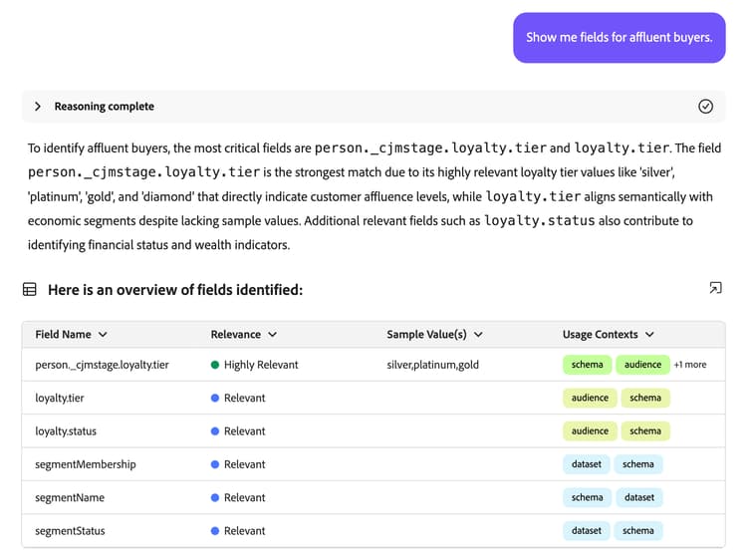Viewport: 747px width, 560px height.
Task: Click the "+1 more" usage contexts link
Action: tap(690, 365)
